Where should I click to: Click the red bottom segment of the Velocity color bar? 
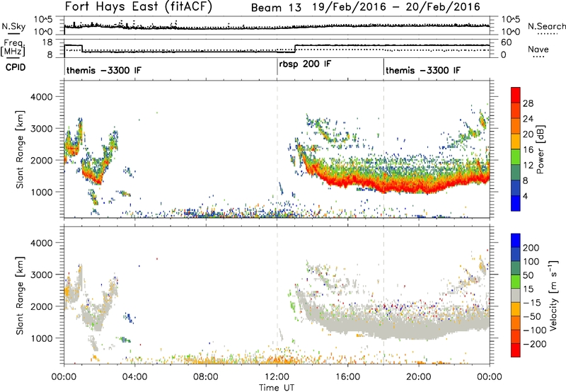pyautogui.click(x=516, y=350)
